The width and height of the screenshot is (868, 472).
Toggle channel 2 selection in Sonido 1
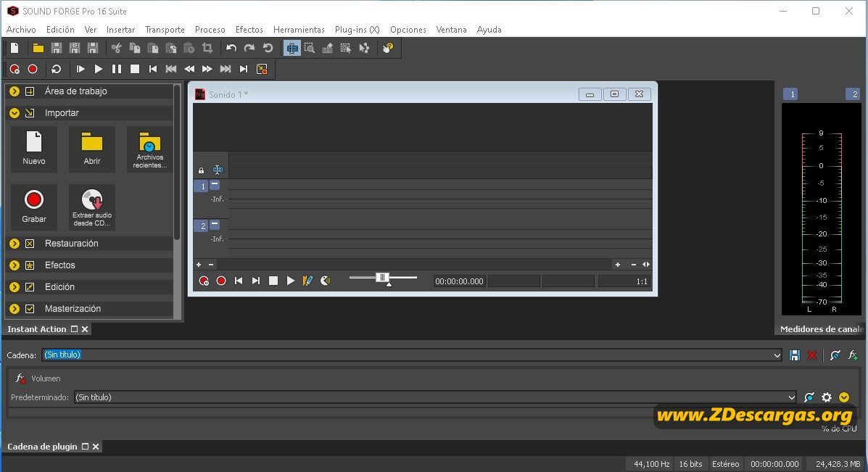click(x=201, y=226)
